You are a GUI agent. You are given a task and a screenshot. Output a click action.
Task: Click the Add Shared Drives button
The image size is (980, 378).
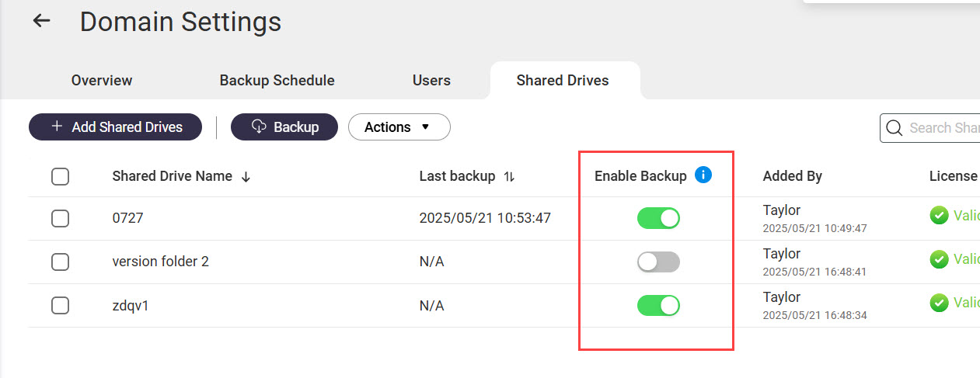[x=115, y=127]
